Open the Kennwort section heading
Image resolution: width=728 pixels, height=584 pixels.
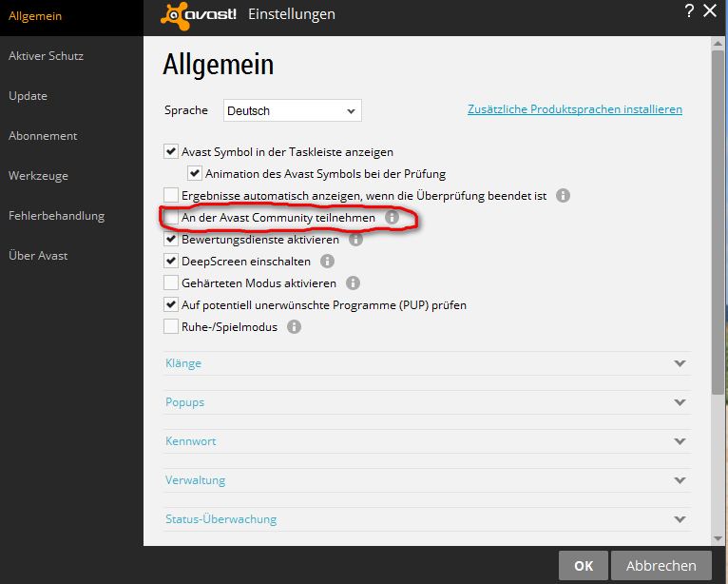[191, 441]
